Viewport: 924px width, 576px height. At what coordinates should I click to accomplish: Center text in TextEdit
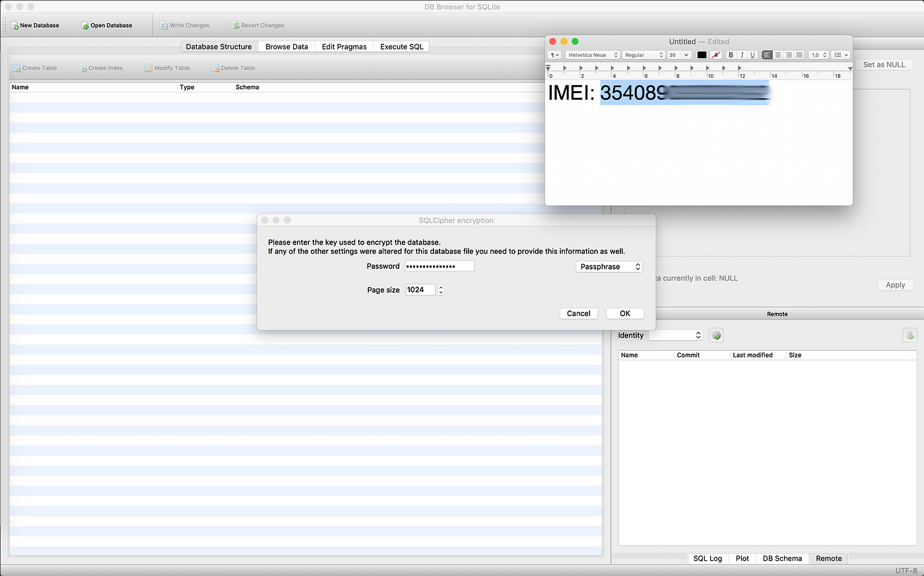[x=778, y=55]
